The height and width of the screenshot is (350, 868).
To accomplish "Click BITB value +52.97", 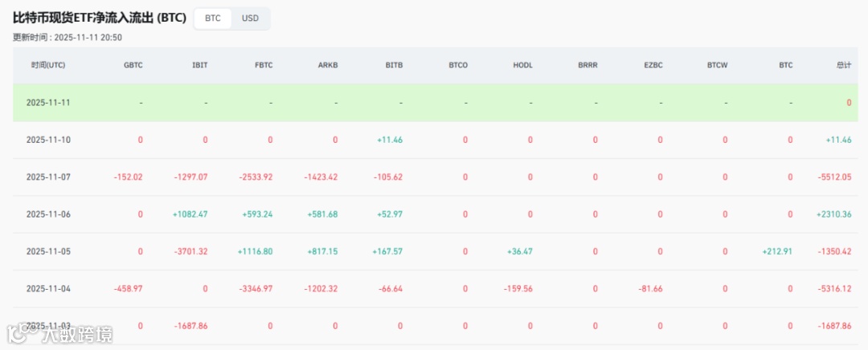I will (389, 214).
